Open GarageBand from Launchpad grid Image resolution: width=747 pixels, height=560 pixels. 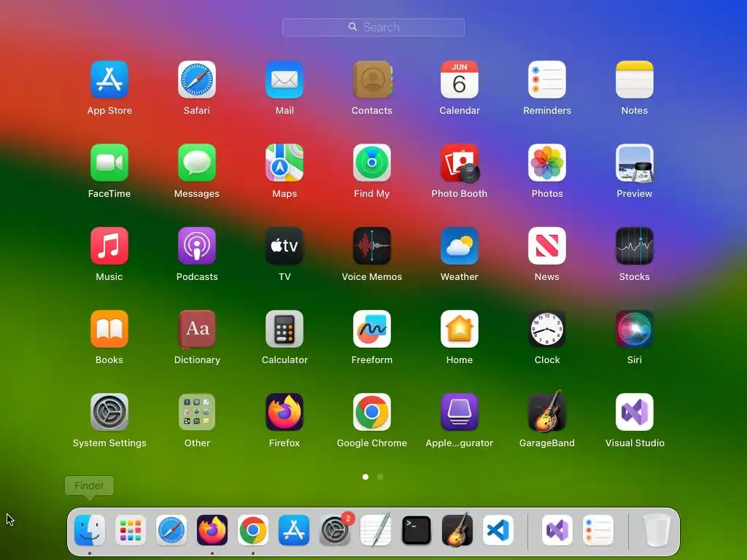point(547,411)
